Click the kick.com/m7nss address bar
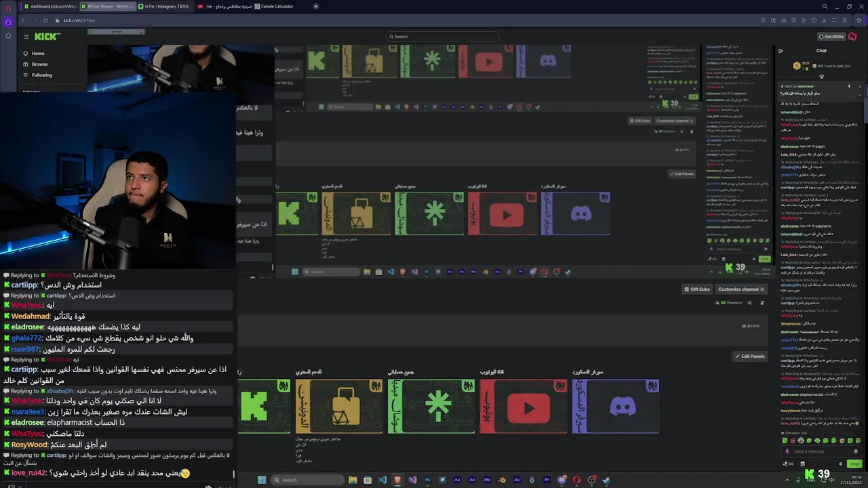This screenshot has width=868, height=488. point(79,20)
